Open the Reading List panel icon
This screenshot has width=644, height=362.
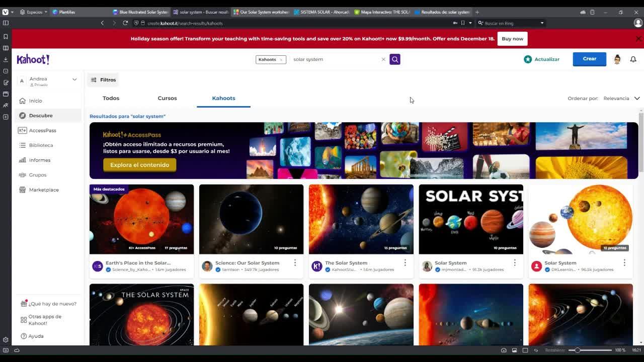pos(6,48)
